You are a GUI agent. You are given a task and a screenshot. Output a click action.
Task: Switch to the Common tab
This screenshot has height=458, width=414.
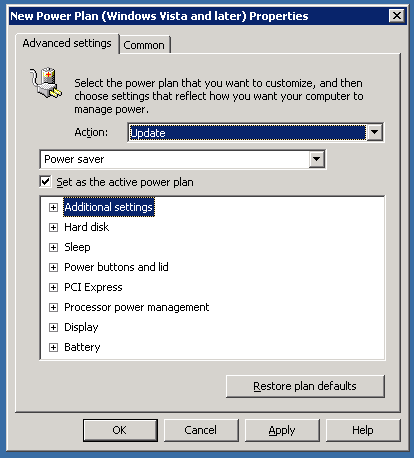pyautogui.click(x=144, y=45)
